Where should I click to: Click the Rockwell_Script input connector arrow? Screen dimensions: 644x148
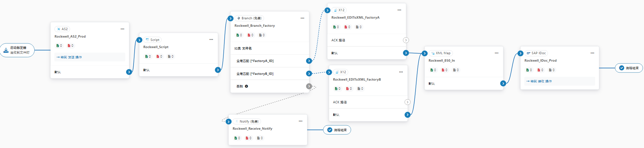pos(139,40)
